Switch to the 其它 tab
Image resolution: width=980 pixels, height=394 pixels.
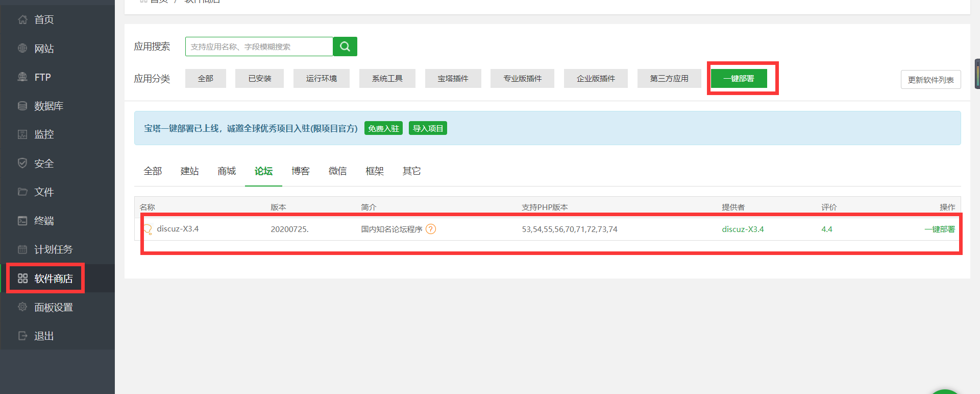click(411, 171)
